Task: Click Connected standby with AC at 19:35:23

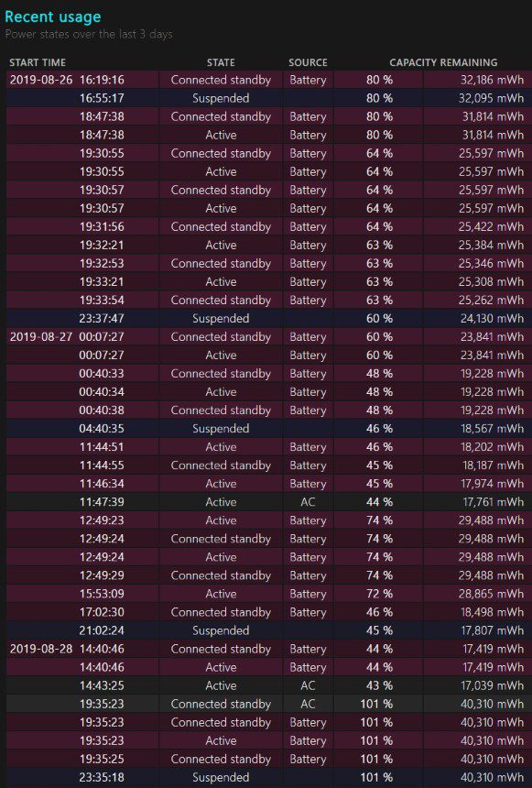Action: tap(221, 704)
